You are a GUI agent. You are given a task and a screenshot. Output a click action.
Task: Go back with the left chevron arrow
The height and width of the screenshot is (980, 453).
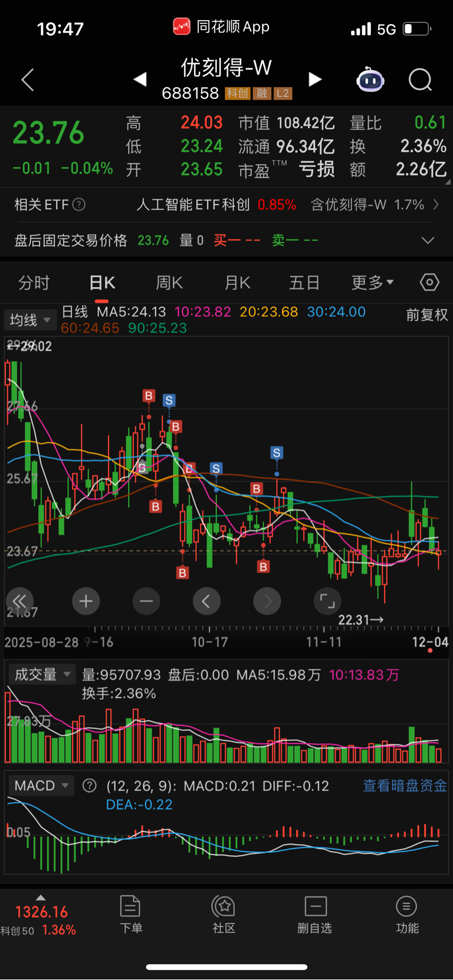pos(27,80)
